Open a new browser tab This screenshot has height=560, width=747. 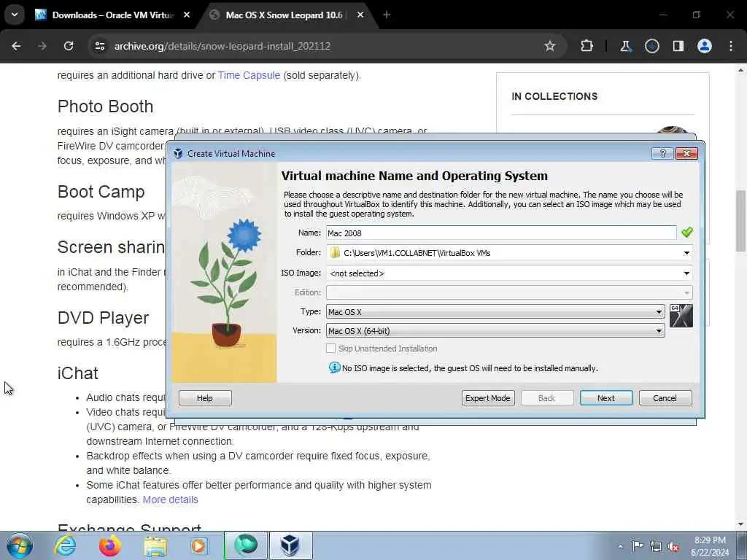387,15
